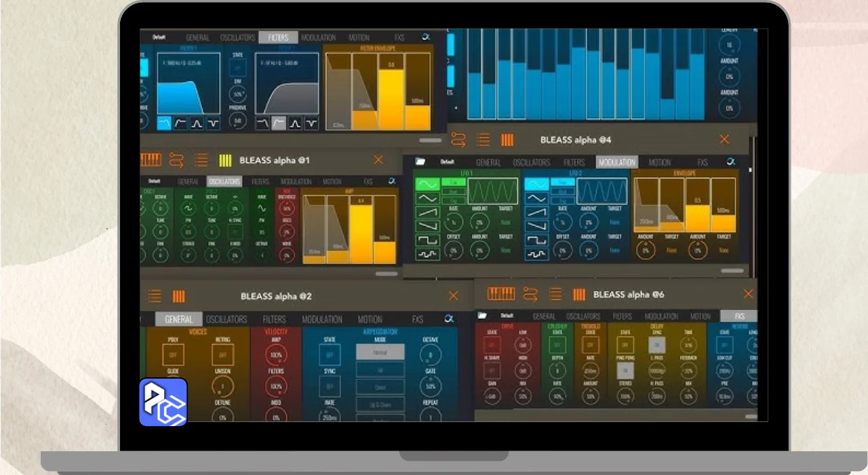Open list icon in BLEASS alpha @2 header

[x=155, y=296]
